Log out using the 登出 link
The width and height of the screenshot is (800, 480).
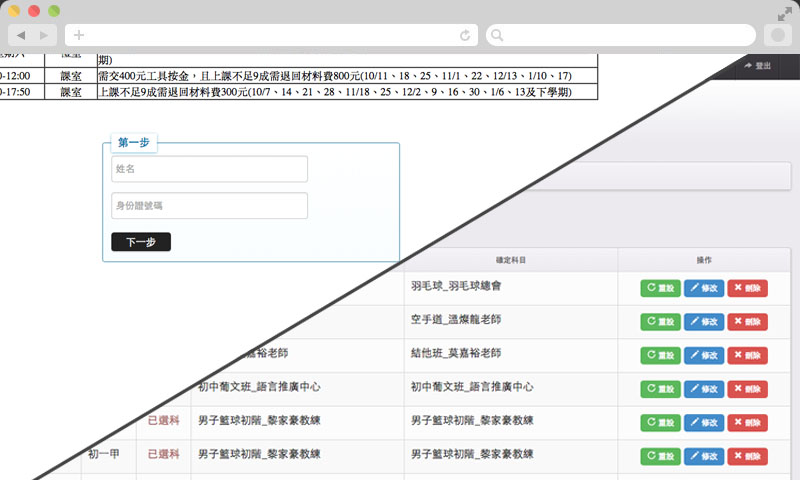pos(758,65)
